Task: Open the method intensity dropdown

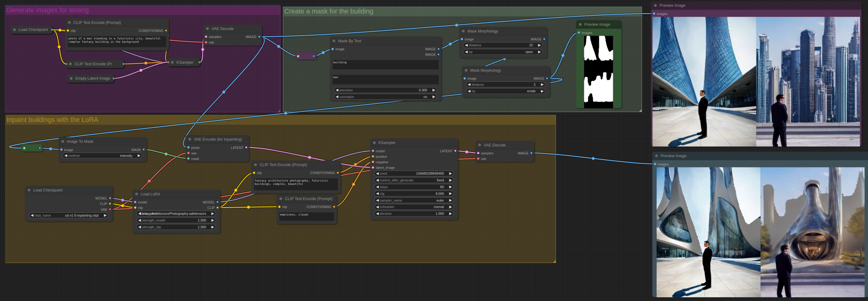Action: (x=102, y=156)
